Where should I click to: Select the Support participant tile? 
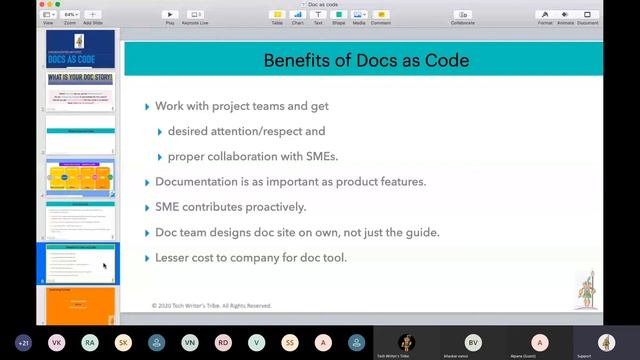(x=606, y=343)
